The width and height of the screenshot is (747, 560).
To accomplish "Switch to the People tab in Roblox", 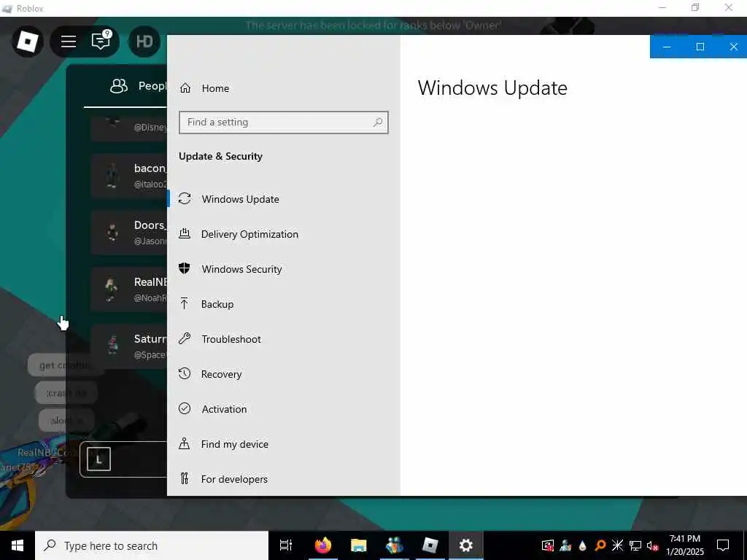I will click(138, 86).
